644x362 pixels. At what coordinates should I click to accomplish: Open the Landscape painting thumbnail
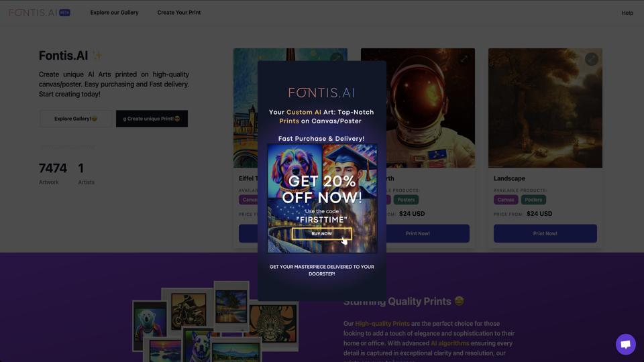(x=545, y=114)
